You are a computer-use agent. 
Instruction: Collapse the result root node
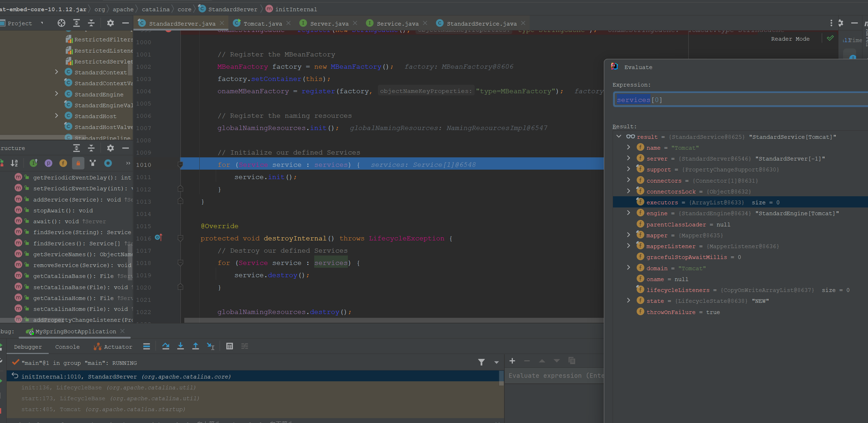coord(619,137)
